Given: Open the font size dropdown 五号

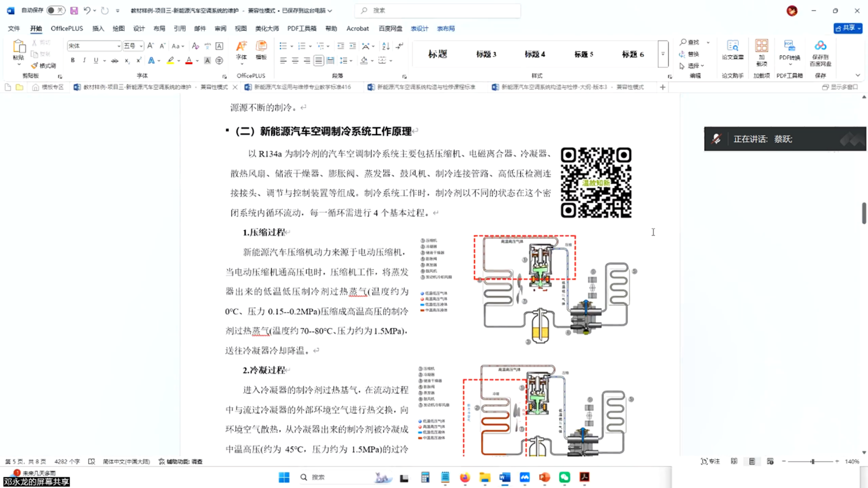Looking at the screenshot, I should tap(141, 46).
